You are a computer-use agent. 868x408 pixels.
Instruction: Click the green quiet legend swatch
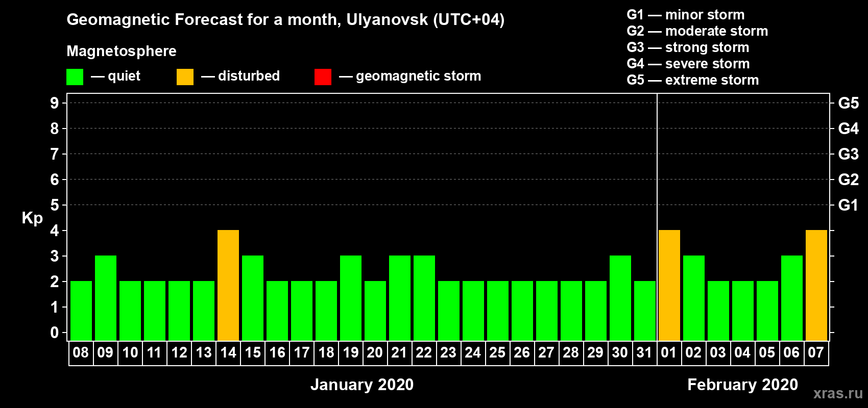point(75,77)
